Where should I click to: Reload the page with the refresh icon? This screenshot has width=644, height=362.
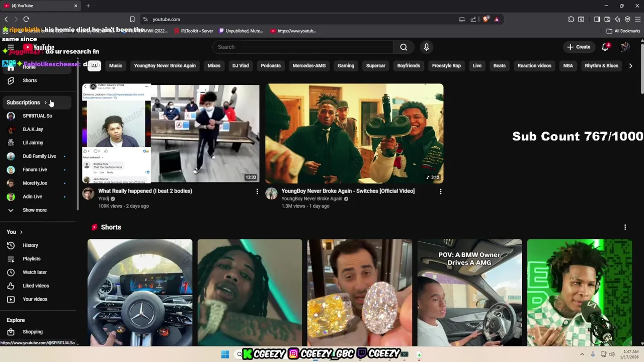[26, 19]
